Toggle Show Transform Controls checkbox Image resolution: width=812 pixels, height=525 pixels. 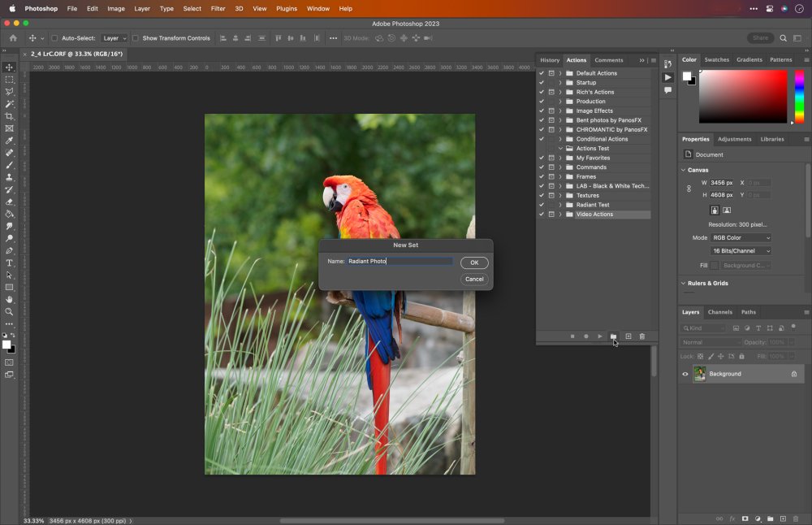(x=135, y=38)
